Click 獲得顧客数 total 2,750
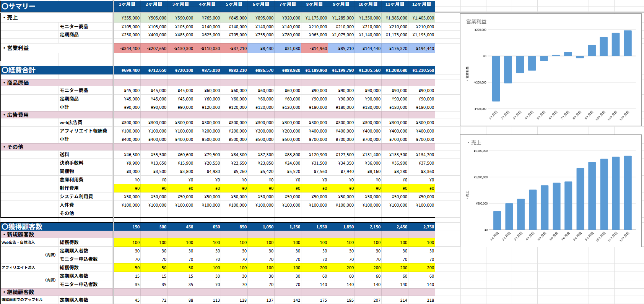This screenshot has width=644, height=304. pyautogui.click(x=421, y=227)
